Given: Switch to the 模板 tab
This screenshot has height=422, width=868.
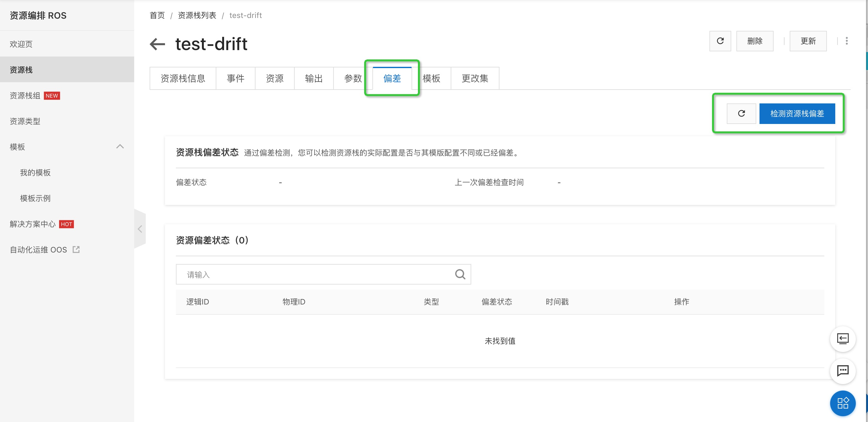Looking at the screenshot, I should pyautogui.click(x=431, y=79).
